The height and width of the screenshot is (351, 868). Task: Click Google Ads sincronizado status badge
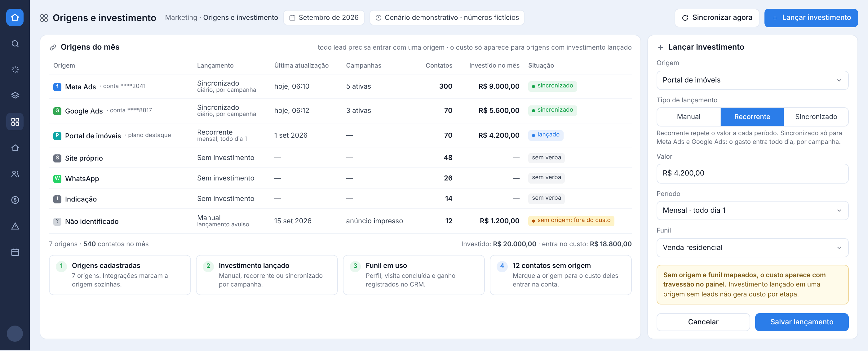click(552, 110)
